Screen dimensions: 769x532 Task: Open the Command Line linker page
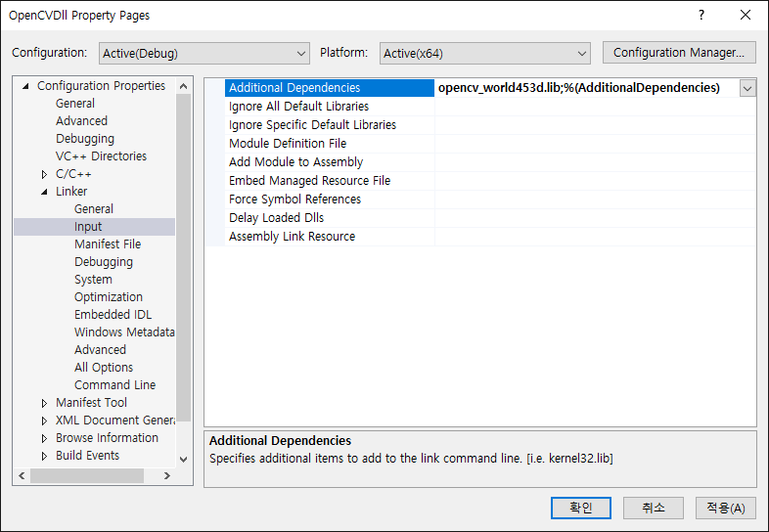[114, 385]
